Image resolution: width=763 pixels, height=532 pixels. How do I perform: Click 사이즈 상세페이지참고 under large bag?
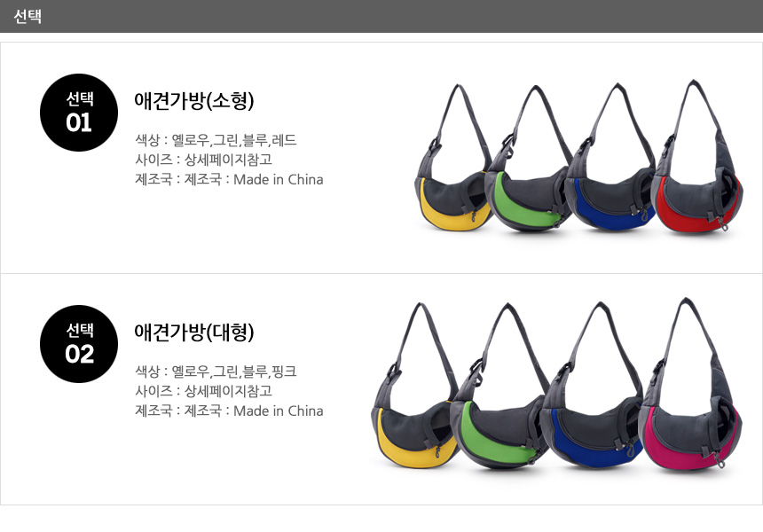pos(203,391)
